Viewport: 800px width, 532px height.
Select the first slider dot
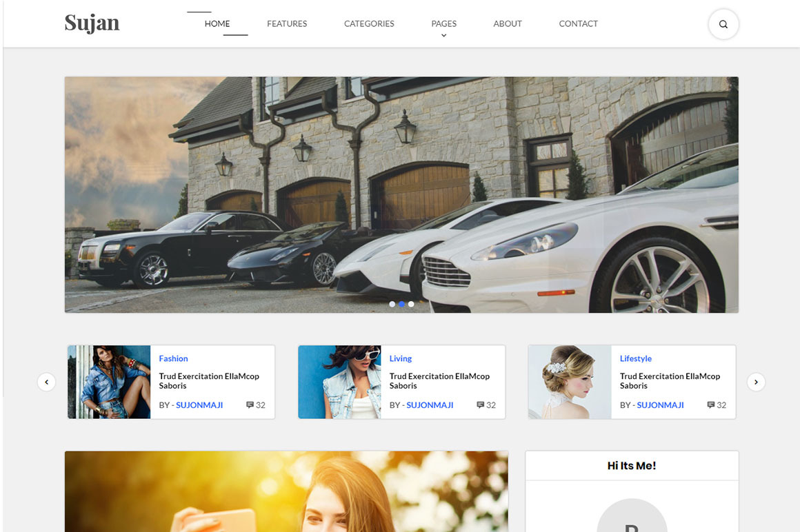392,304
